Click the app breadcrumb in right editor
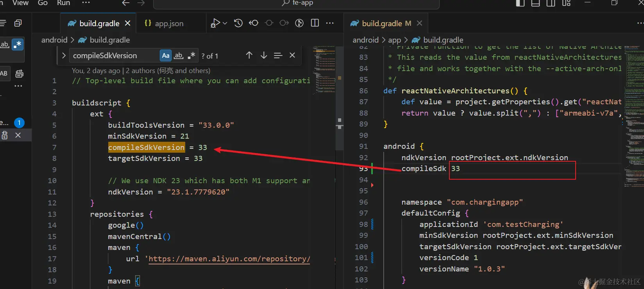The height and width of the screenshot is (289, 644). coord(394,40)
